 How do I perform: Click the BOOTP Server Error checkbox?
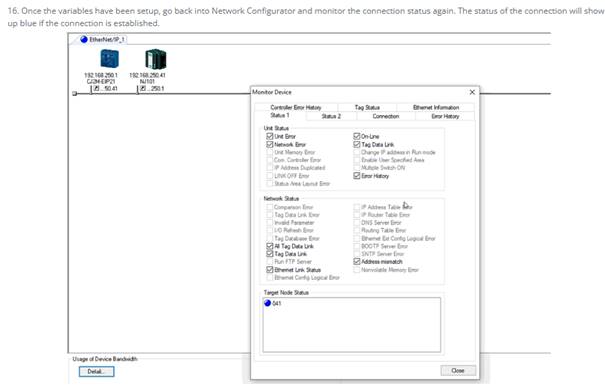[357, 246]
